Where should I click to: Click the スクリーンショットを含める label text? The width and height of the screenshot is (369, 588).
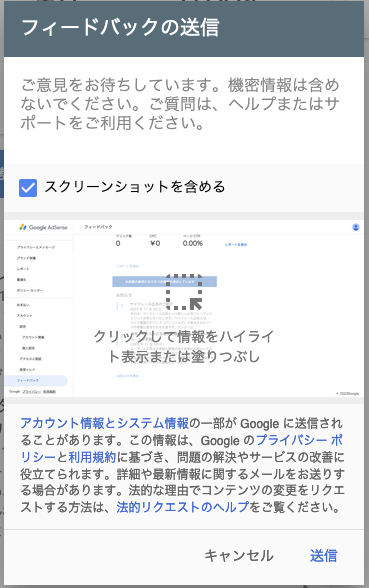[135, 187]
